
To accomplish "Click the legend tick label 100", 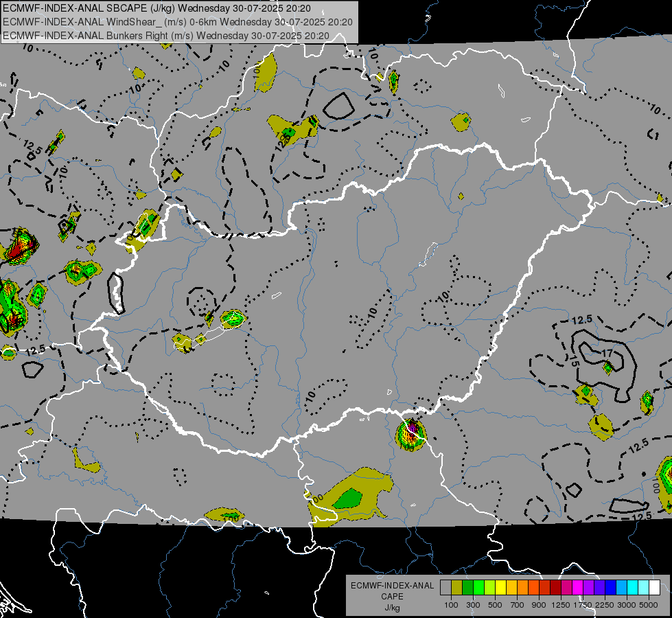I will point(451,605).
